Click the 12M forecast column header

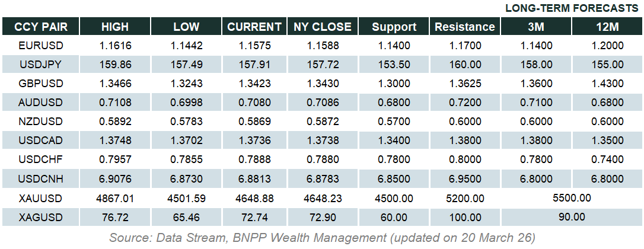coord(607,27)
